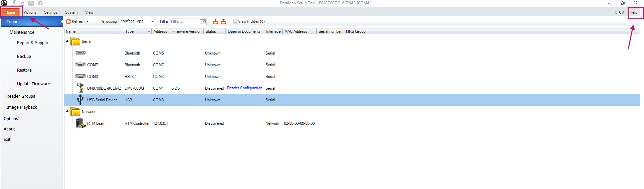The height and width of the screenshot is (189, 644).
Task: Enable the View Hidden checkbox
Action: coord(235,21)
